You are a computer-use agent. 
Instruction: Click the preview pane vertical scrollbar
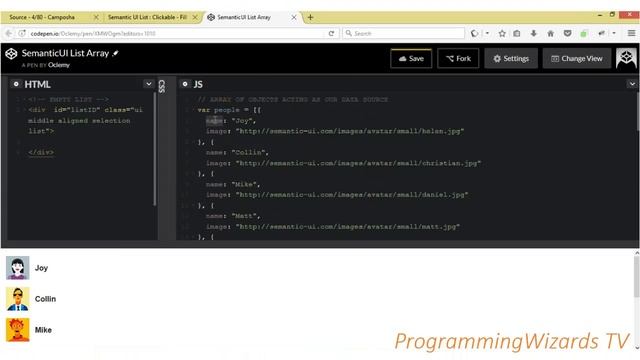(636, 276)
